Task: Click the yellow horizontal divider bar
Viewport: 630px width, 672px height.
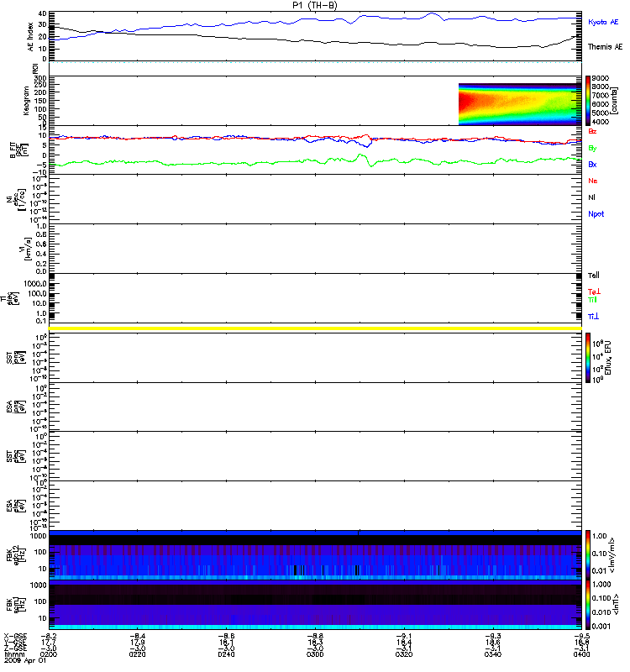Action: click(316, 328)
